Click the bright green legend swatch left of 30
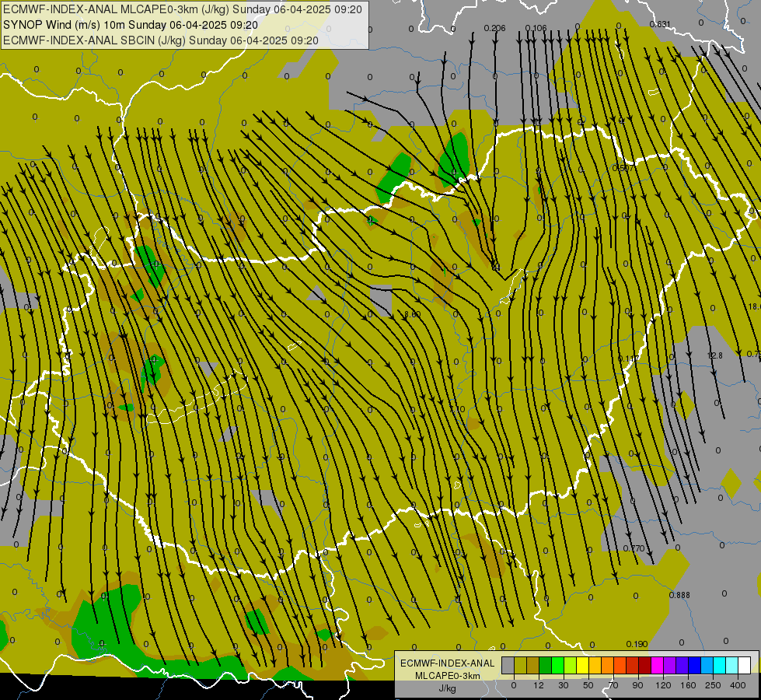The height and width of the screenshot is (700, 761). (557, 666)
